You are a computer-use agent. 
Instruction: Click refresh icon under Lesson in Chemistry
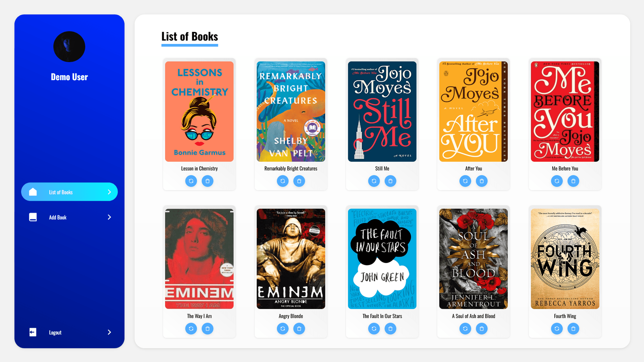pyautogui.click(x=191, y=181)
